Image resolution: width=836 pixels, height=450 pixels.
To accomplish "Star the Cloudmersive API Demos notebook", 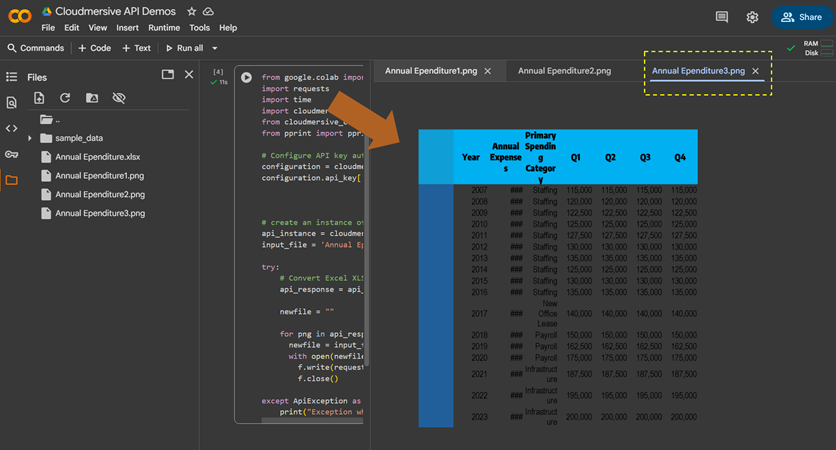I will (x=192, y=12).
